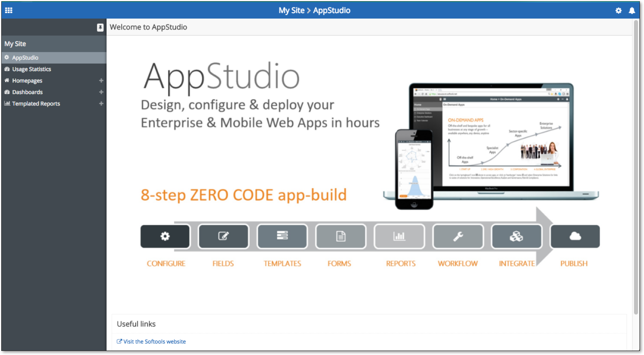The image size is (644, 355).
Task: Click the external-link icon beside Softools link
Action: point(119,341)
